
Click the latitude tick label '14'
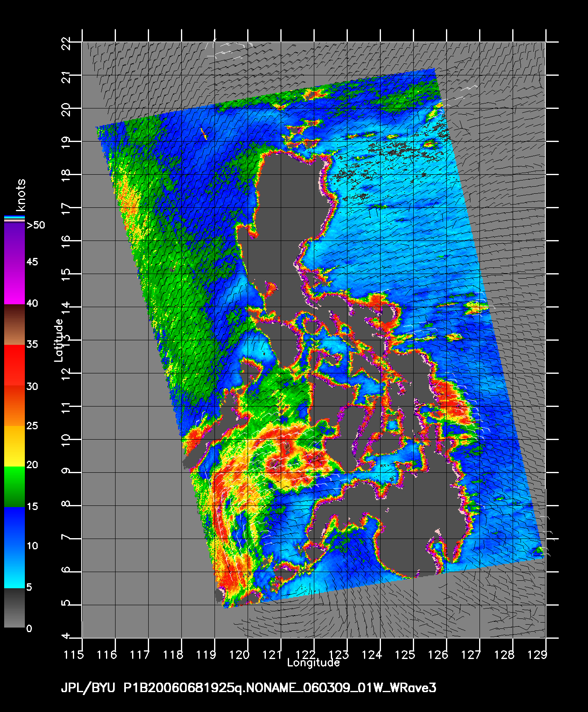(66, 308)
